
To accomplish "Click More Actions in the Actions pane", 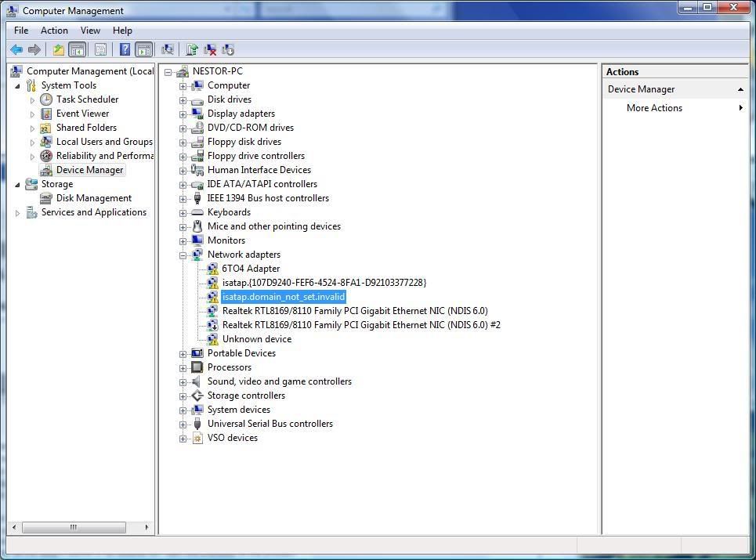I will pos(654,108).
